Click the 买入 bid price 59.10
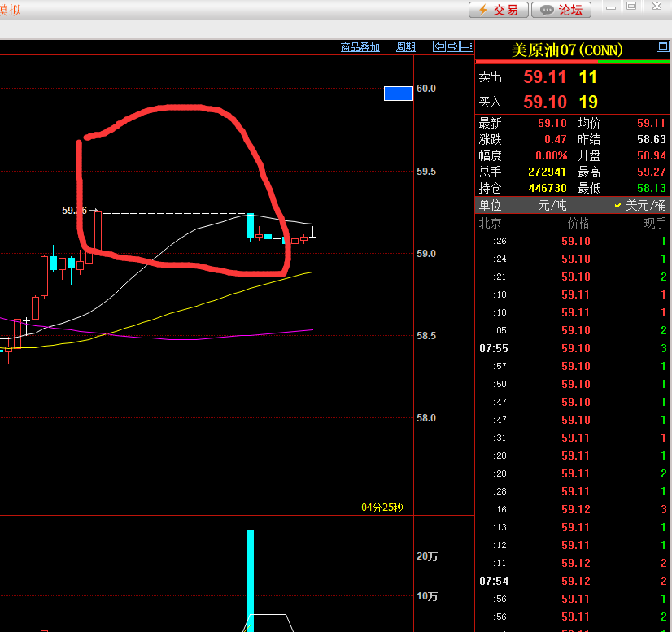Image resolution: width=672 pixels, height=632 pixels. (544, 102)
